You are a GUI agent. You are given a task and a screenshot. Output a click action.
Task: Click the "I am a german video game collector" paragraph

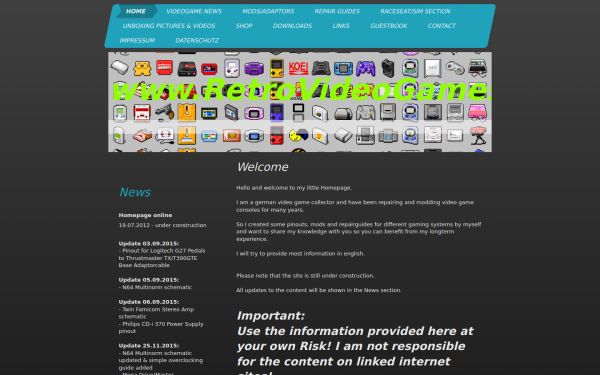[355, 206]
